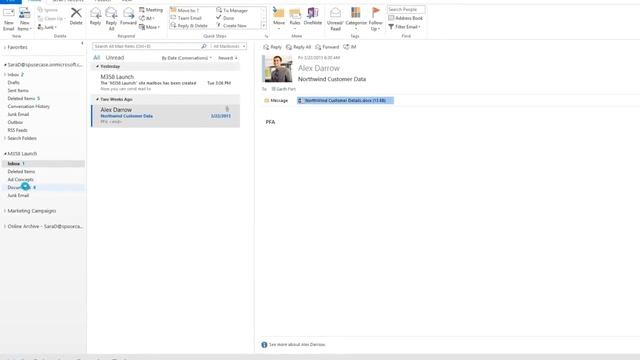Open the Clean Up dropdown

[51, 18]
